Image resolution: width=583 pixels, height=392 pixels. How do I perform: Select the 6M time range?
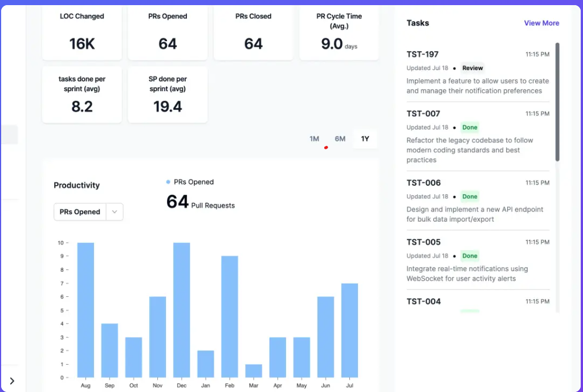tap(340, 138)
